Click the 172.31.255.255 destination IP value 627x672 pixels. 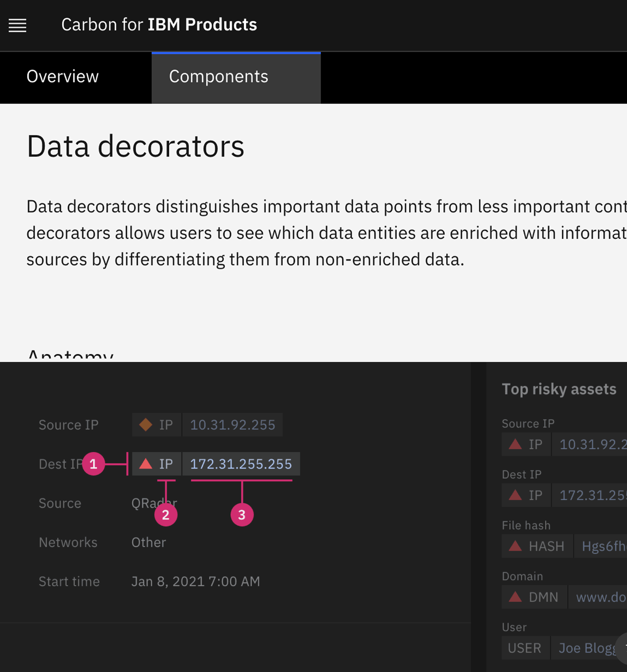click(x=241, y=464)
